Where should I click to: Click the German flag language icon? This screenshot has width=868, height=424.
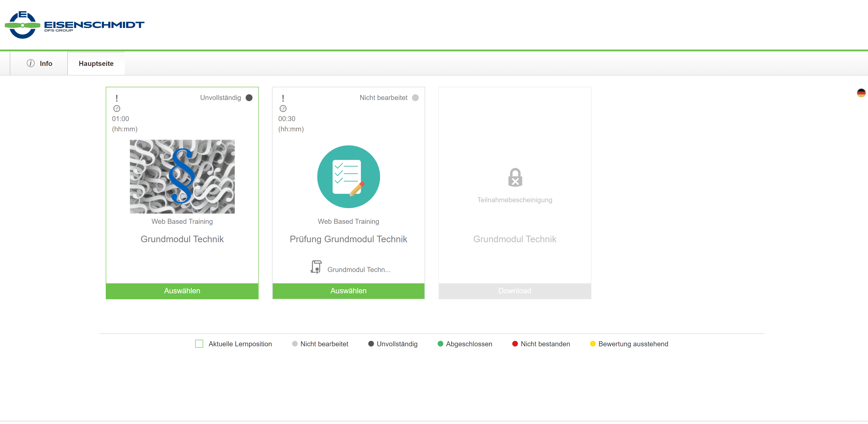coord(861,93)
